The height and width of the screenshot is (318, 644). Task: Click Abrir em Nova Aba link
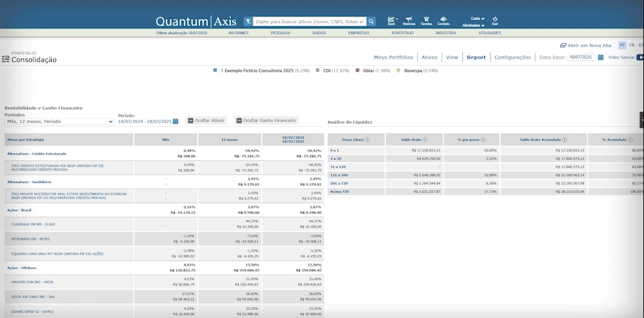point(588,45)
